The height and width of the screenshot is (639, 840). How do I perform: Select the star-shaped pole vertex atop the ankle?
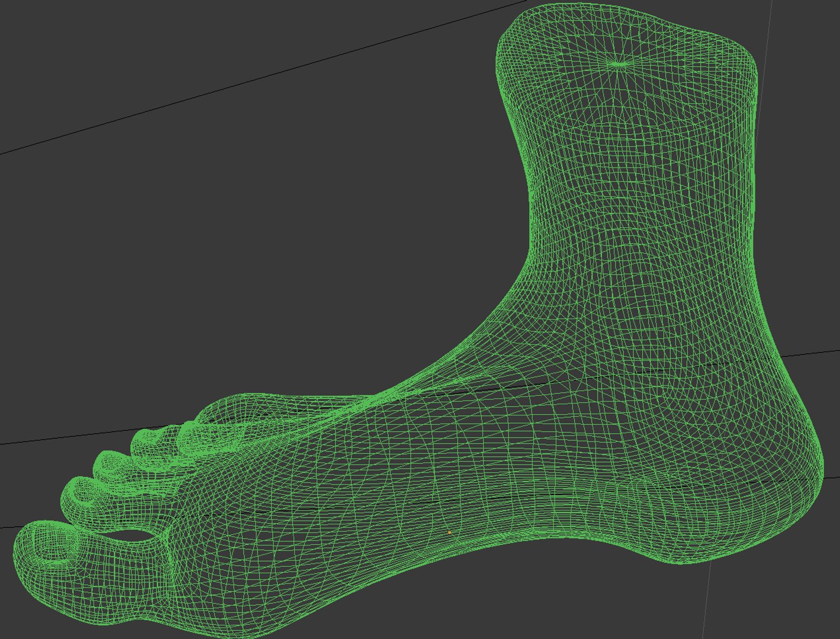(619, 63)
